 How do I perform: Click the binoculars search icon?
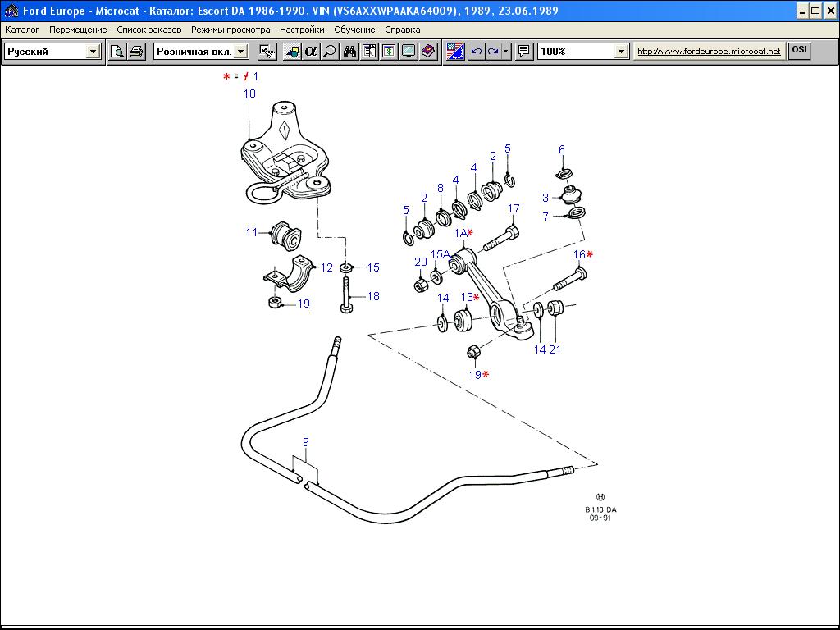[x=349, y=52]
